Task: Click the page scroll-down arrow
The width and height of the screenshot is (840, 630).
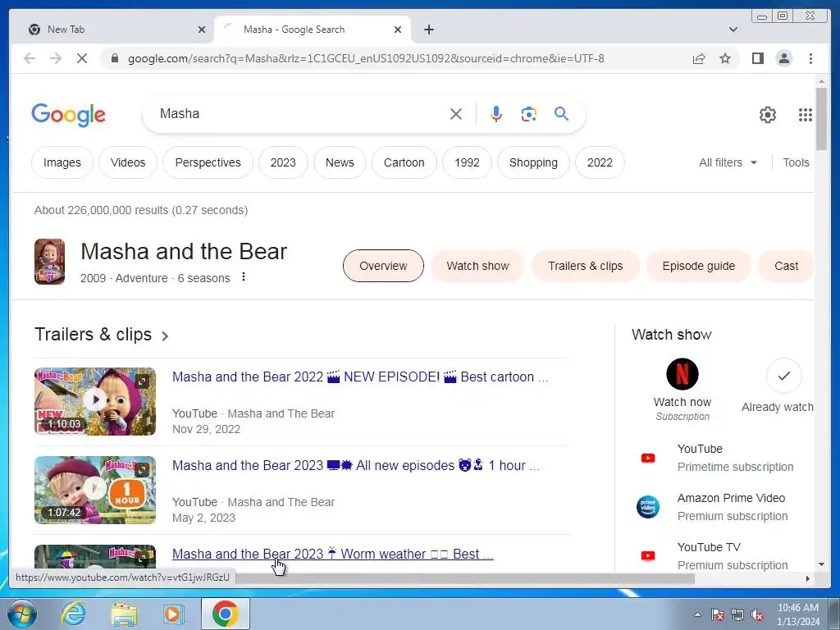Action: [821, 564]
